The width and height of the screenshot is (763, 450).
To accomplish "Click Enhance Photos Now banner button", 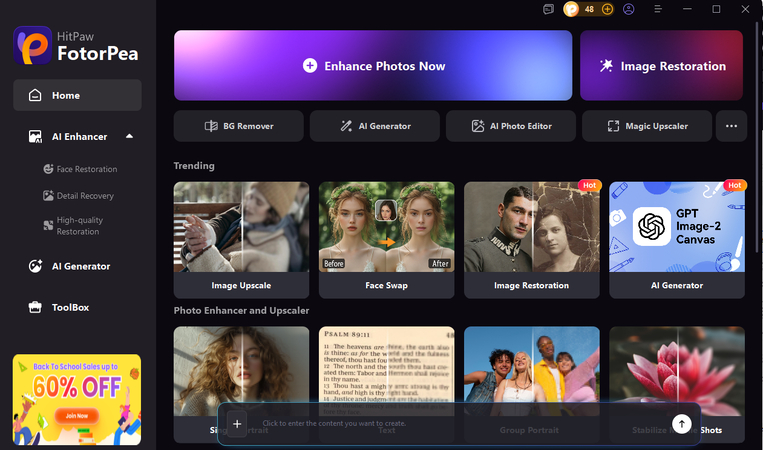I will pyautogui.click(x=373, y=66).
